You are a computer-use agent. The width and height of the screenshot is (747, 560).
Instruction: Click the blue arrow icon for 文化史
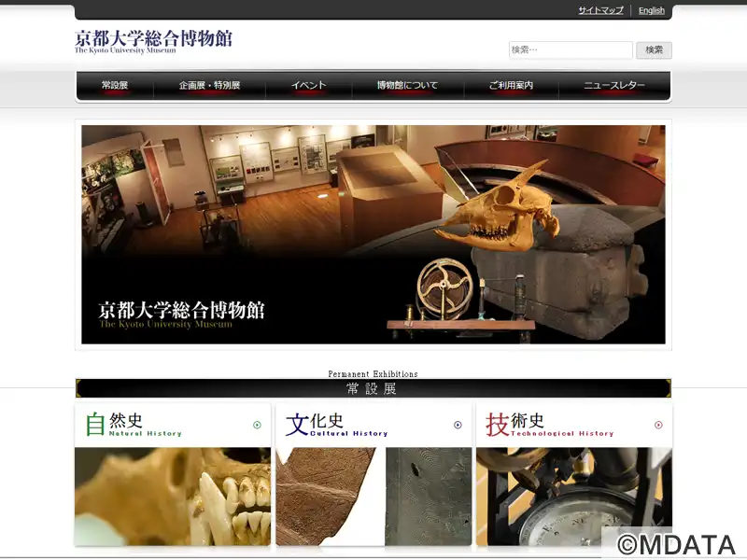click(458, 425)
